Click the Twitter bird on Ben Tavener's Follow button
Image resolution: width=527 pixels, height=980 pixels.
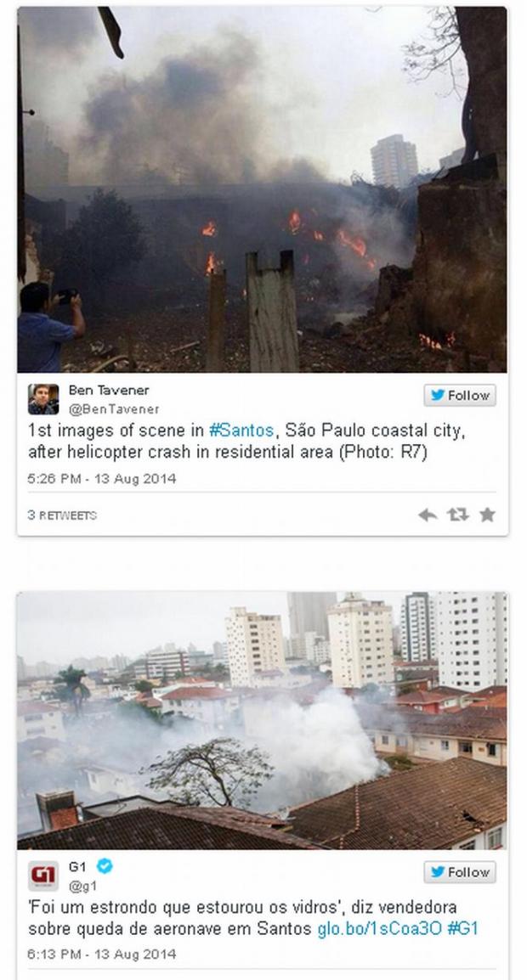[438, 395]
